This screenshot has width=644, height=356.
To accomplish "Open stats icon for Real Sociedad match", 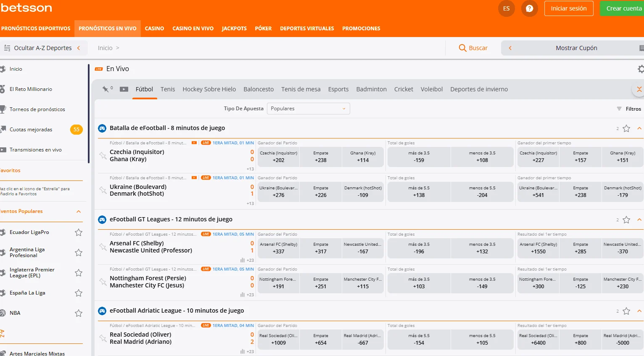I will click(242, 351).
